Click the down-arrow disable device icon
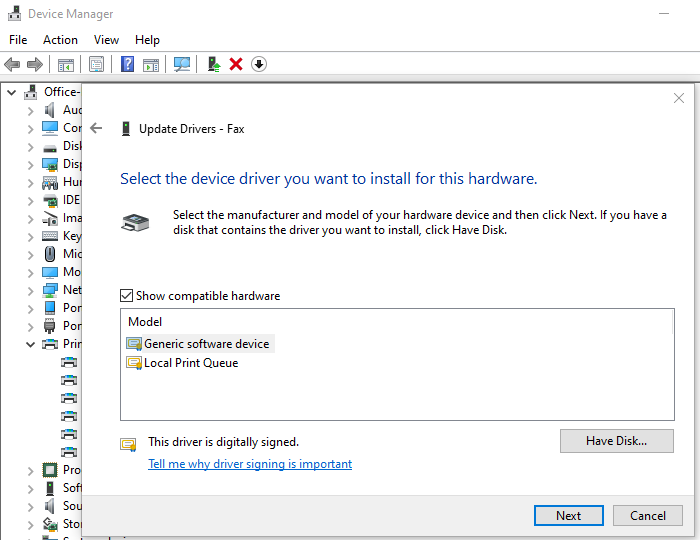 pyautogui.click(x=259, y=64)
